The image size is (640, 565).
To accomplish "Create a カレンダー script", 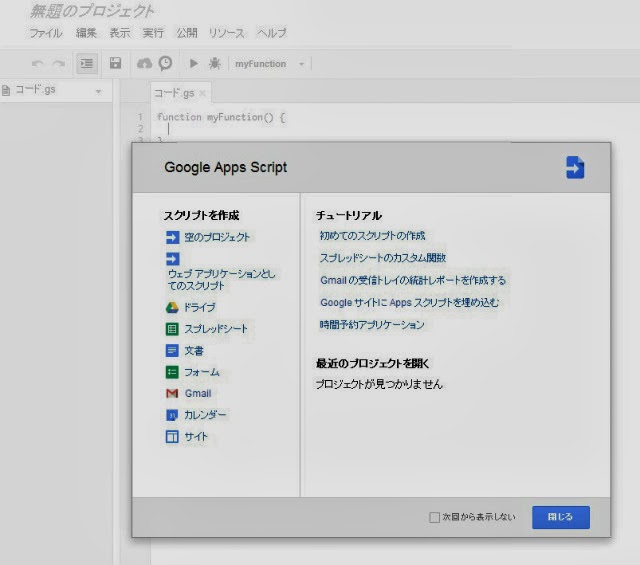I will coord(205,415).
